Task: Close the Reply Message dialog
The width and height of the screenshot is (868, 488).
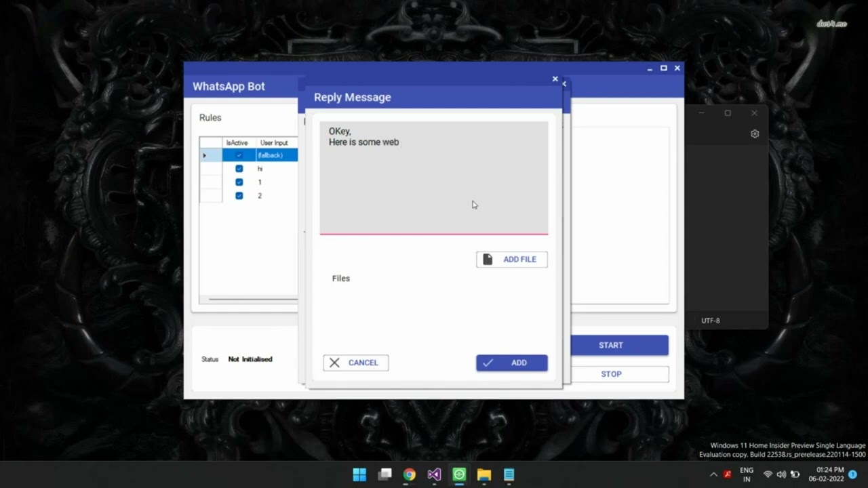Action: 555,79
